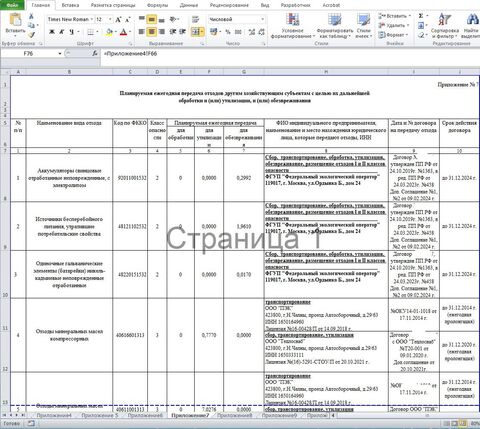Click the Удалить cells button
Image resolution: width=480 pixels, height=429 pixels.
pyautogui.click(x=394, y=25)
